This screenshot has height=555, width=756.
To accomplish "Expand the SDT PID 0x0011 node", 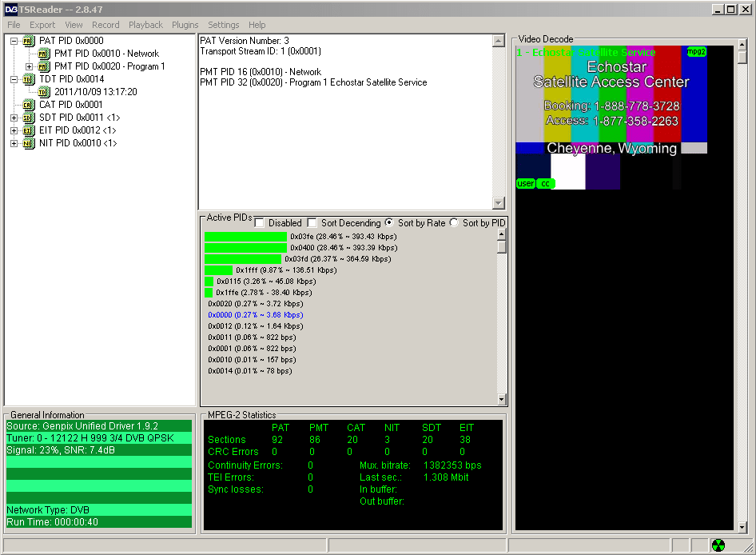I will pos(14,118).
